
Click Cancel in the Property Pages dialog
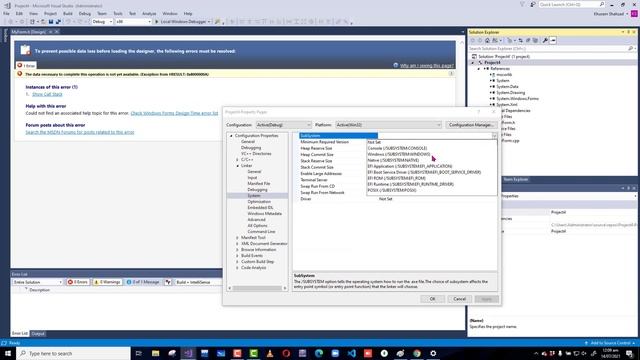(x=459, y=299)
